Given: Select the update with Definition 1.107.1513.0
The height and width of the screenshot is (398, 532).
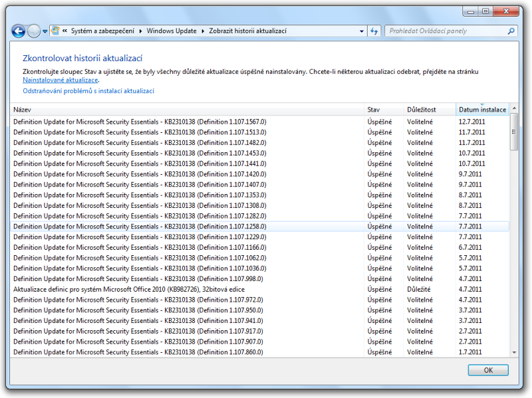Looking at the screenshot, I should click(x=260, y=132).
